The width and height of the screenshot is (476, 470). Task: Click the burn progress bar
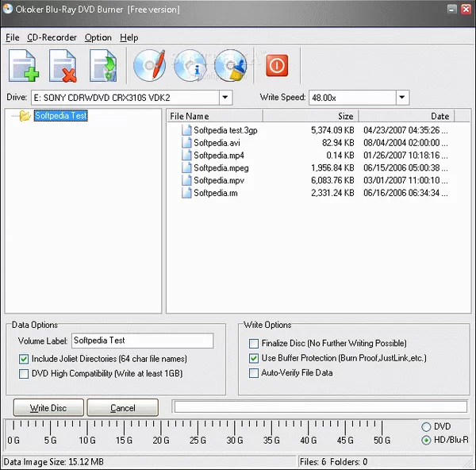click(x=321, y=407)
